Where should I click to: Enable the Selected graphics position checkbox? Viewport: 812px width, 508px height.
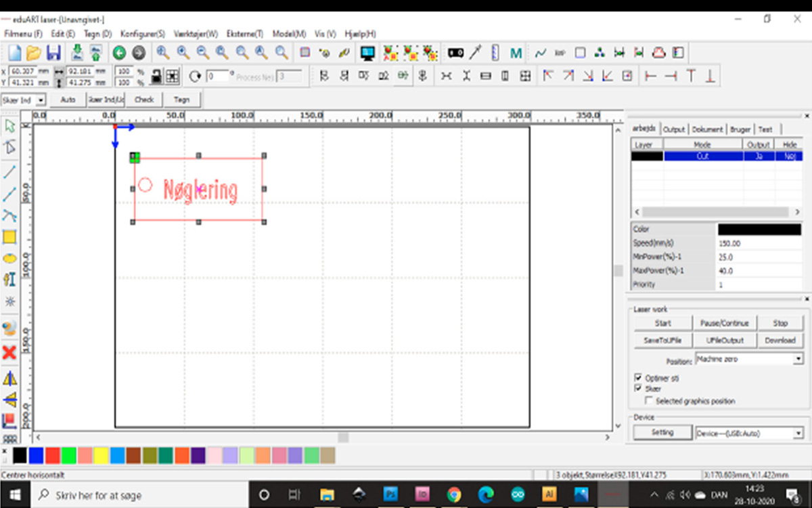click(x=649, y=401)
